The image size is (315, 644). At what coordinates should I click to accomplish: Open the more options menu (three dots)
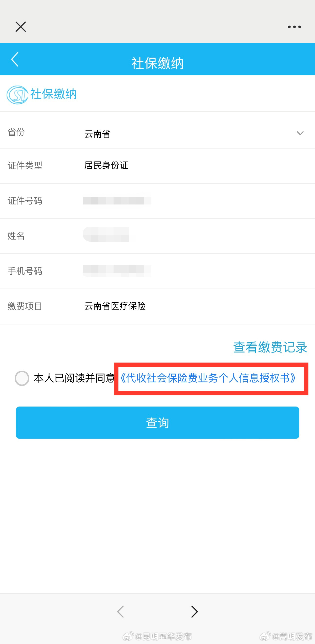click(x=294, y=27)
